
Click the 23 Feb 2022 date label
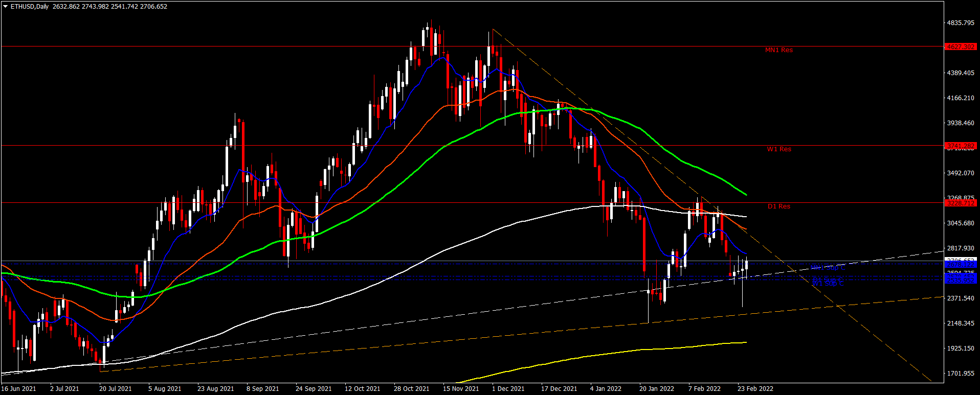click(755, 389)
